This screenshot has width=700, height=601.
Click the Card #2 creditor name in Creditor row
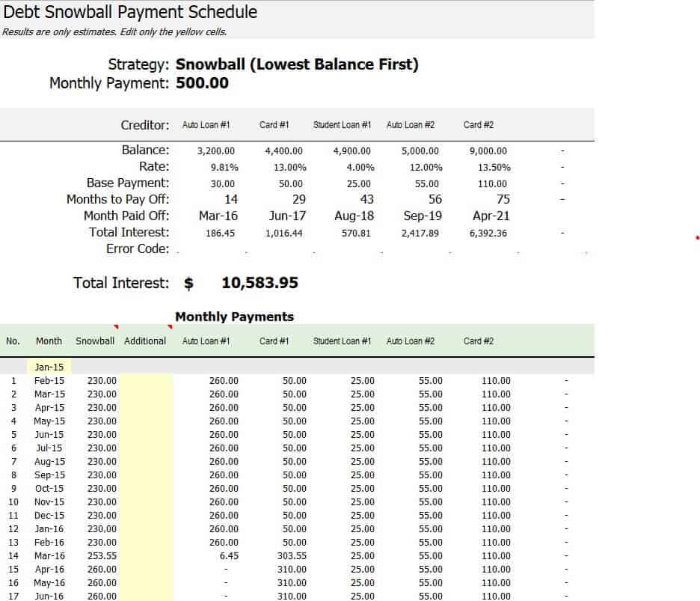(x=478, y=125)
